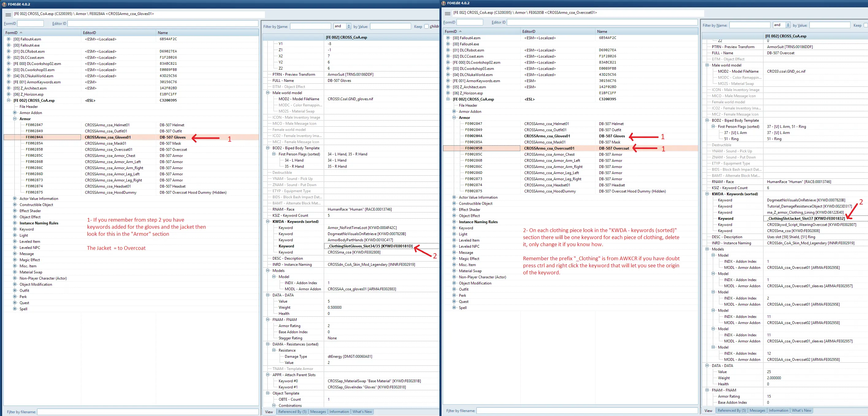Open hamburger menu in left FO4Edit window

(8, 14)
